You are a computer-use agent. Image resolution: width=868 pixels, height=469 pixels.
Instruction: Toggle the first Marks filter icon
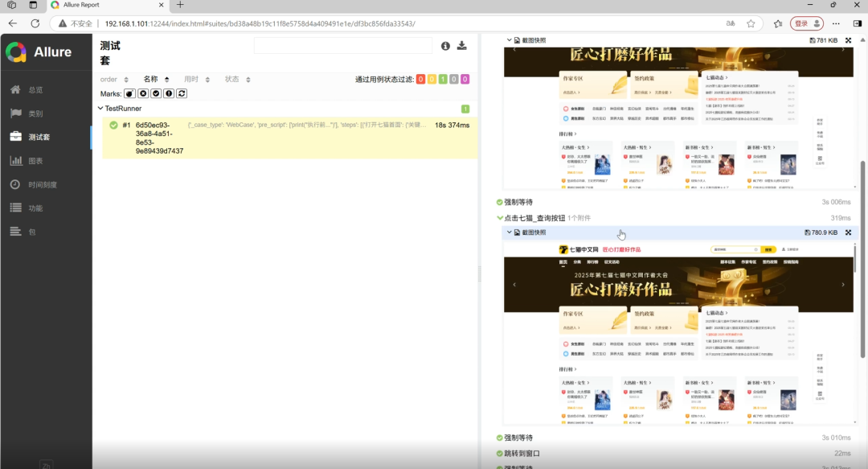click(129, 93)
